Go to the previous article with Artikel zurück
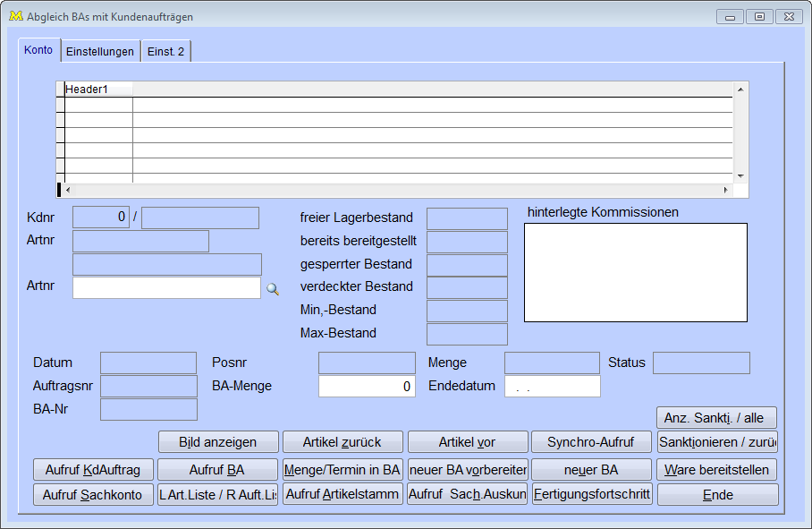 pos(343,442)
